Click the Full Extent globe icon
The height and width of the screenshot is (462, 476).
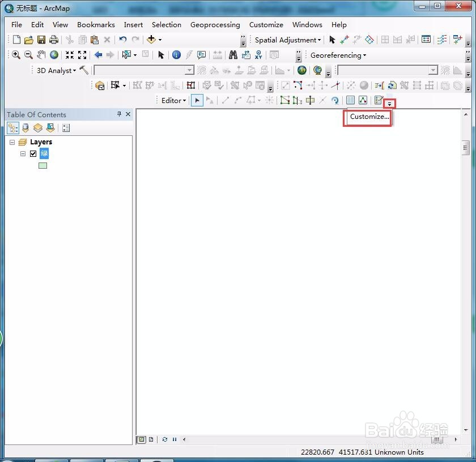pos(54,55)
